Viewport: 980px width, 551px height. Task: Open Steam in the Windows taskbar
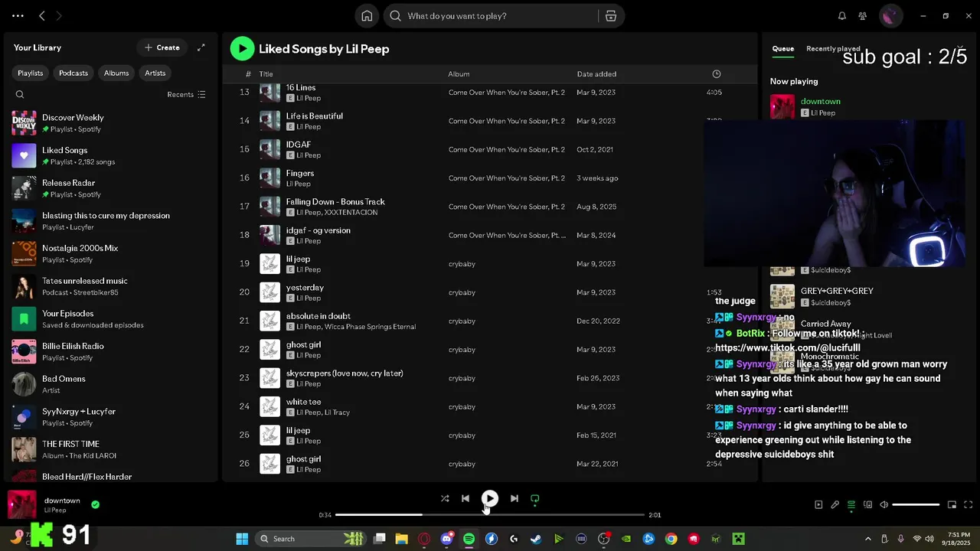click(x=536, y=539)
